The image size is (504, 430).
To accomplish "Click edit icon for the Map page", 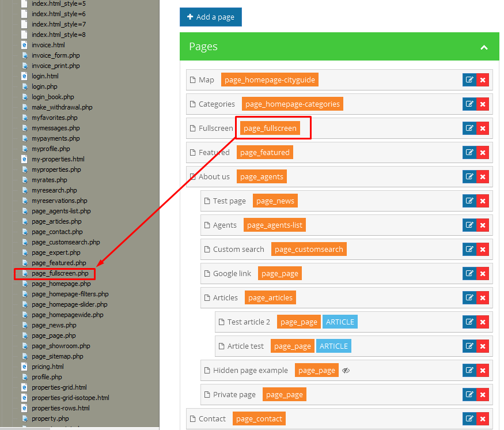I will point(469,80).
